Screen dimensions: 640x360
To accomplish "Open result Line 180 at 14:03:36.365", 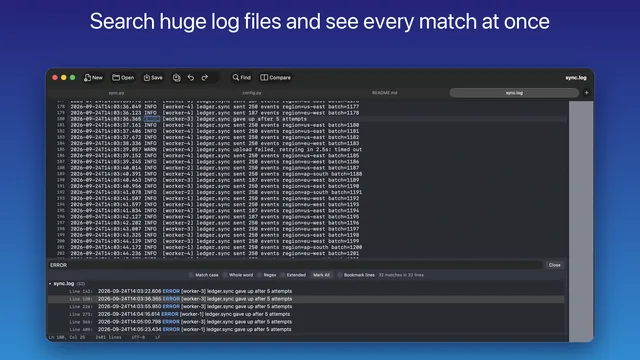I will pyautogui.click(x=306, y=299).
